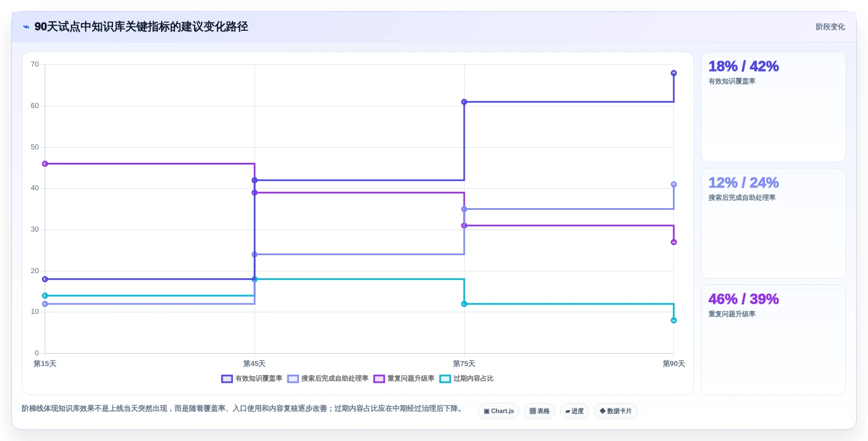Click the 表格 tag
The width and height of the screenshot is (868, 441).
coord(540,411)
